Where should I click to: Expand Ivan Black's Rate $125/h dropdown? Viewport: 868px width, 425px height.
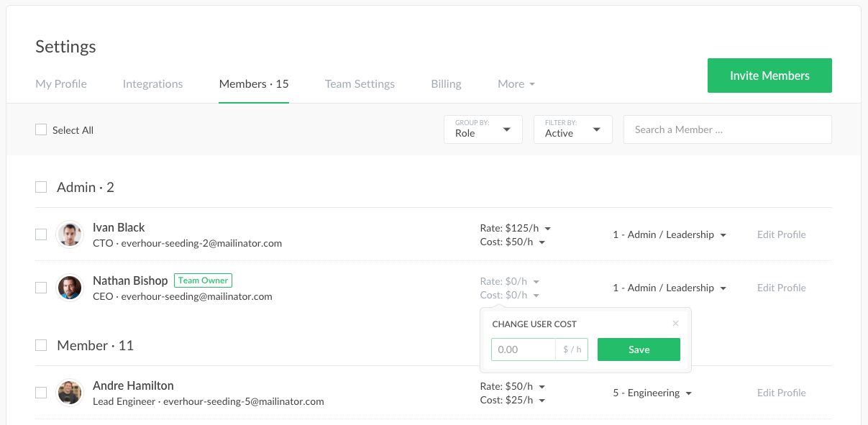(x=515, y=228)
